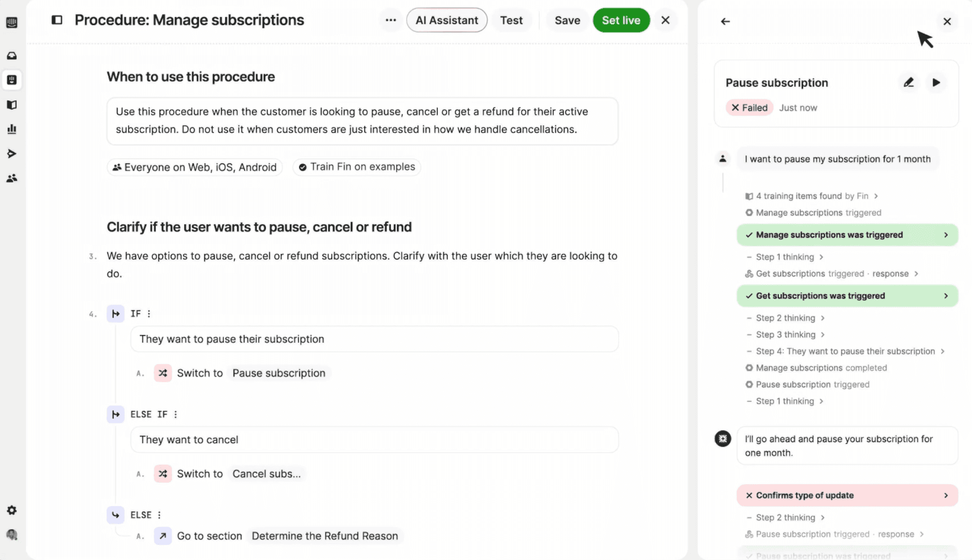
Task: Open the IF condition options menu
Action: click(149, 314)
